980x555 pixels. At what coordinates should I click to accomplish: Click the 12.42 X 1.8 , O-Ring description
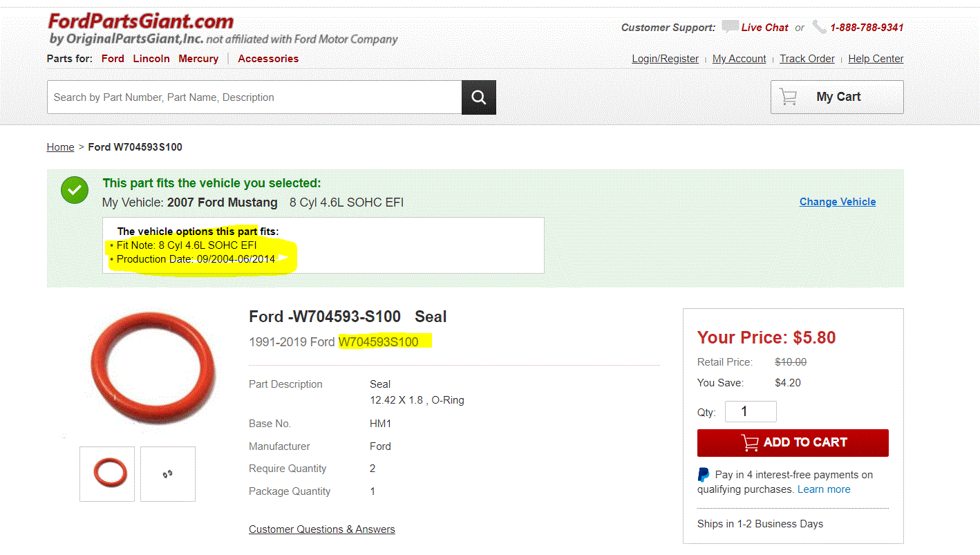coord(417,400)
